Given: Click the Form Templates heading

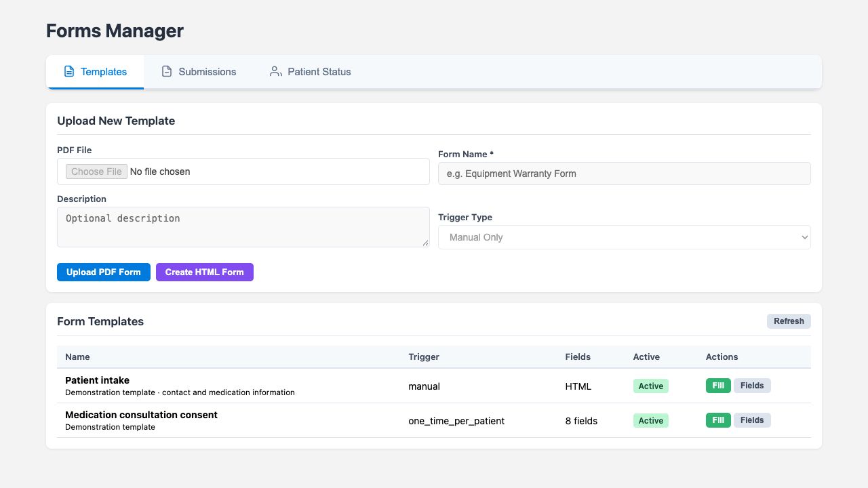Looking at the screenshot, I should coord(100,321).
